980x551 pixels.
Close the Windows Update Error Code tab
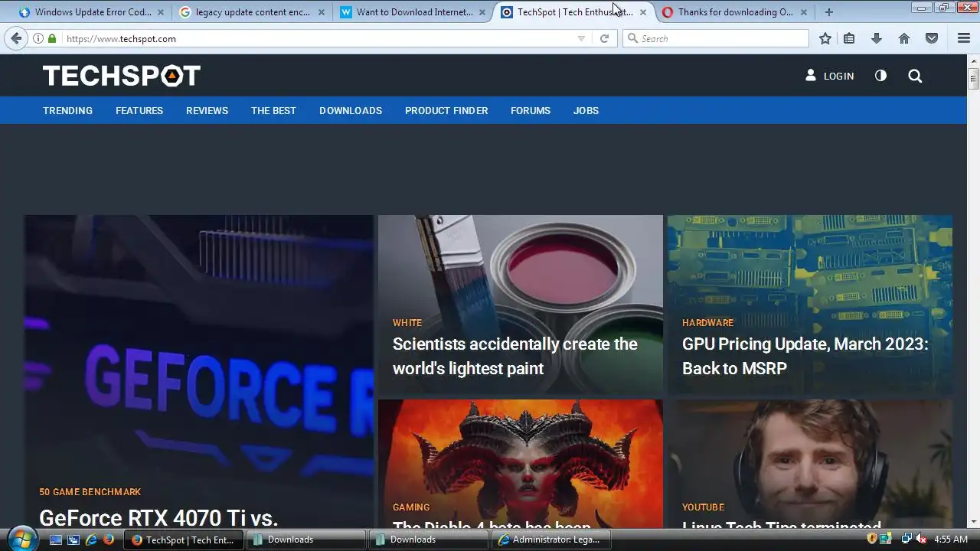click(x=161, y=12)
